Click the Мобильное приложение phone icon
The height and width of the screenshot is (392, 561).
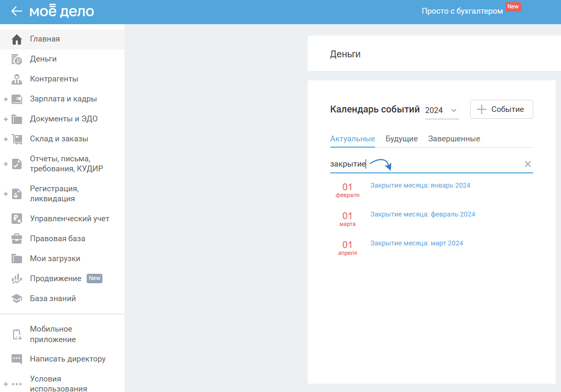(17, 334)
